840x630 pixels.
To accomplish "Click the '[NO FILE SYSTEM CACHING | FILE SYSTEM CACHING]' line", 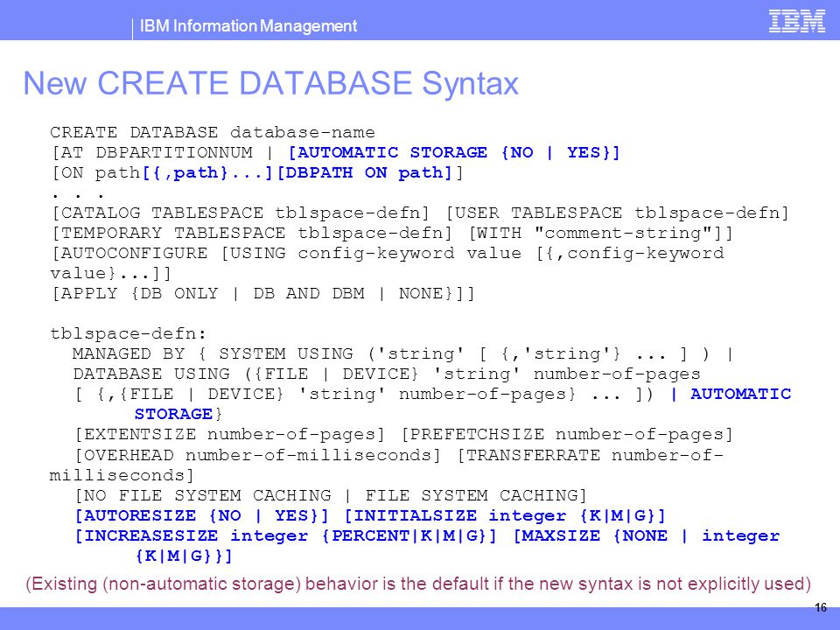I will [x=331, y=495].
